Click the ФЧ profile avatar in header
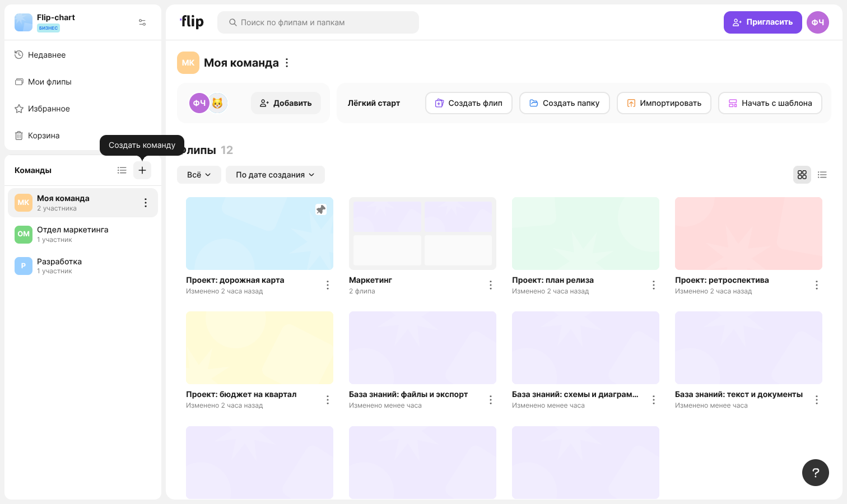 point(818,22)
